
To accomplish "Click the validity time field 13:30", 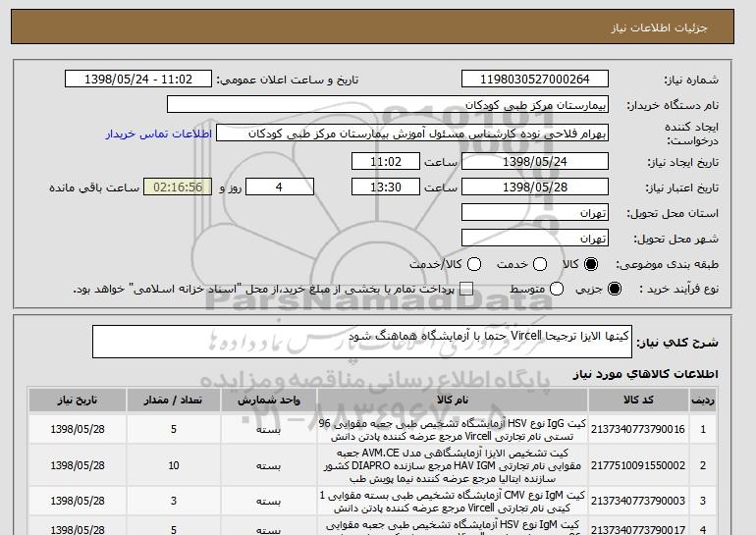I will 386,187.
